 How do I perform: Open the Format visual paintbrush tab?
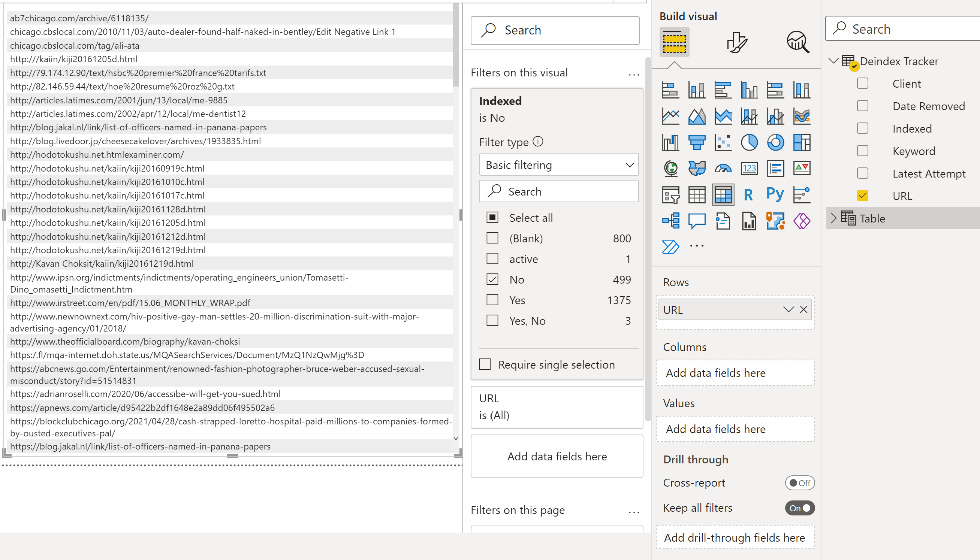pyautogui.click(x=737, y=42)
